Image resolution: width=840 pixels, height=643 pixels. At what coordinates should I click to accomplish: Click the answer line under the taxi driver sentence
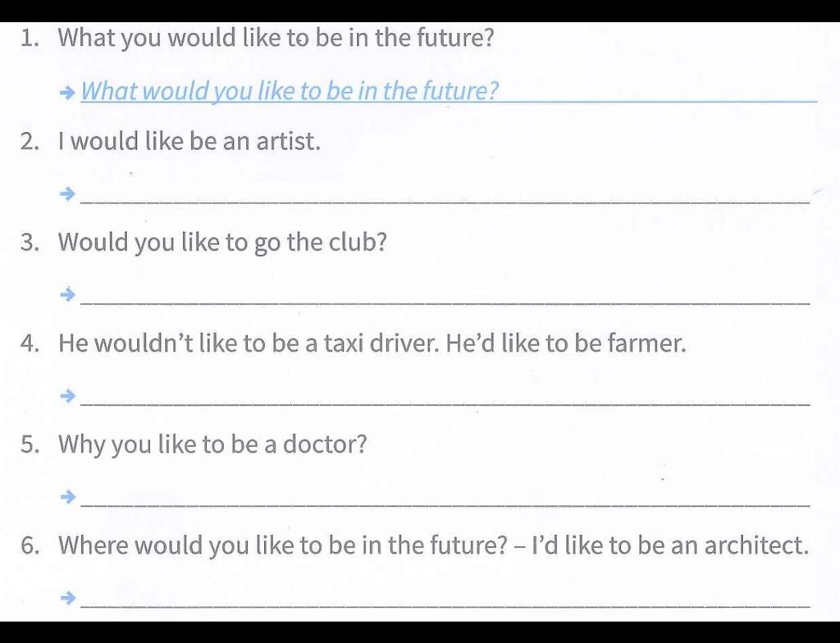coord(445,404)
